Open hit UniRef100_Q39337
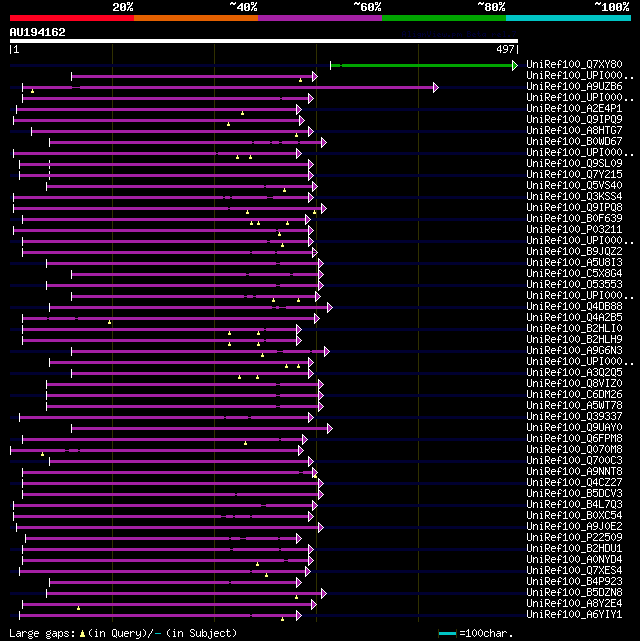The width and height of the screenshot is (640, 641). tap(574, 417)
